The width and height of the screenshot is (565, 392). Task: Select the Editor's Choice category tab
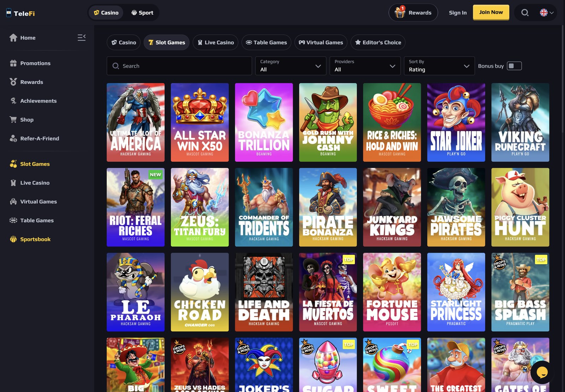click(378, 42)
